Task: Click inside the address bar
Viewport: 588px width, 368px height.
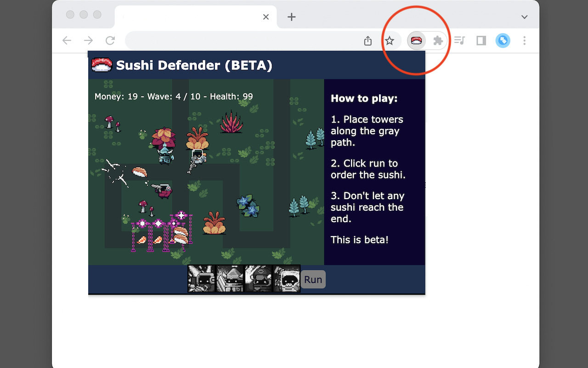Action: (230, 40)
